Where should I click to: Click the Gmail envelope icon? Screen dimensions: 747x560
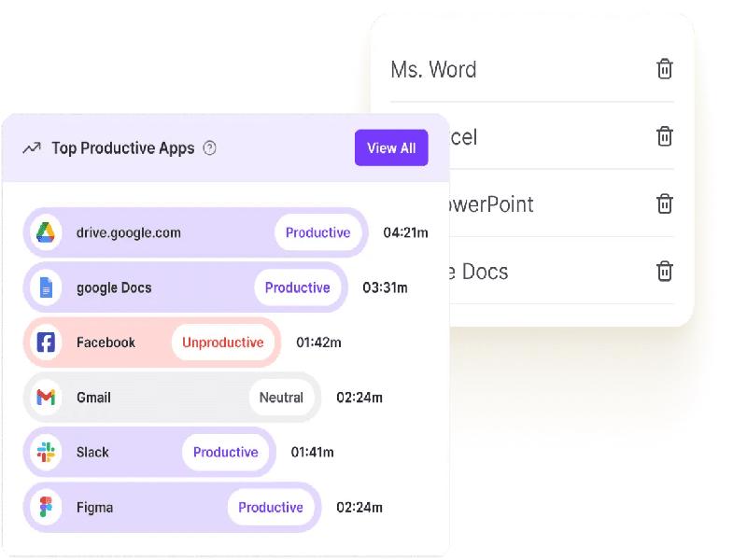click(46, 398)
